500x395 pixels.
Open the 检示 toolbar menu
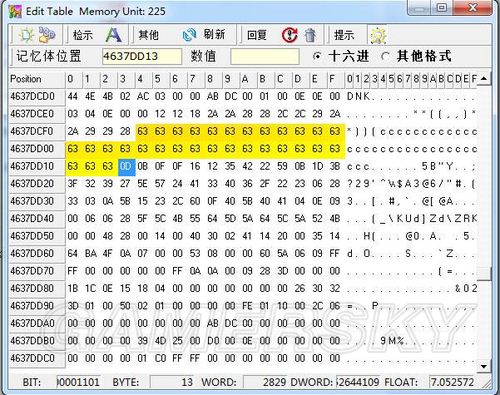(x=83, y=35)
